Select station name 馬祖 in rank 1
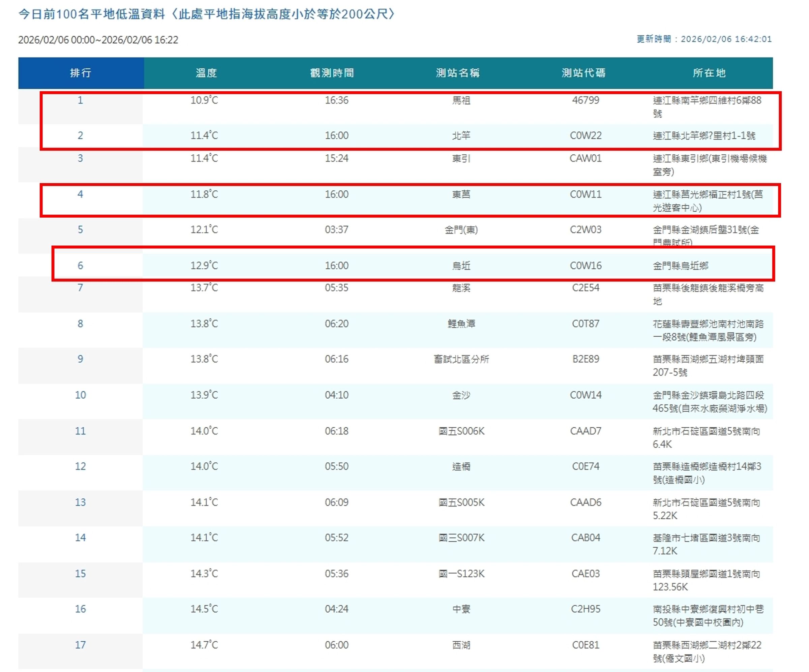The width and height of the screenshot is (809, 672). pos(461,100)
